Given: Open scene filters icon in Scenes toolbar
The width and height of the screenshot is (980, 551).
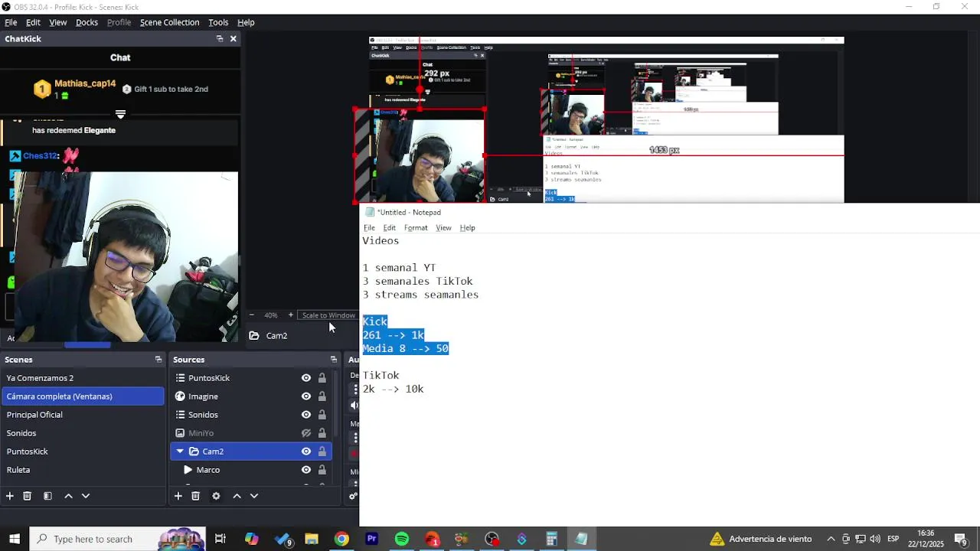Looking at the screenshot, I should pos(47,496).
